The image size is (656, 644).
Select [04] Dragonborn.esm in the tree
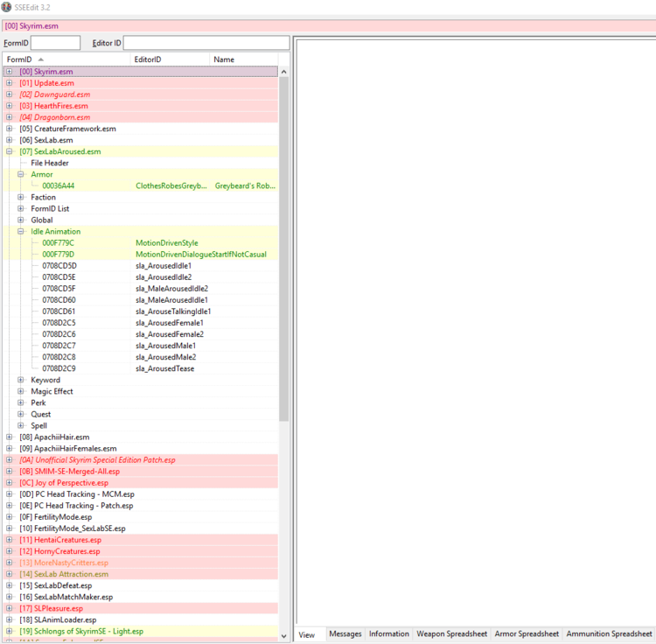tap(141, 117)
